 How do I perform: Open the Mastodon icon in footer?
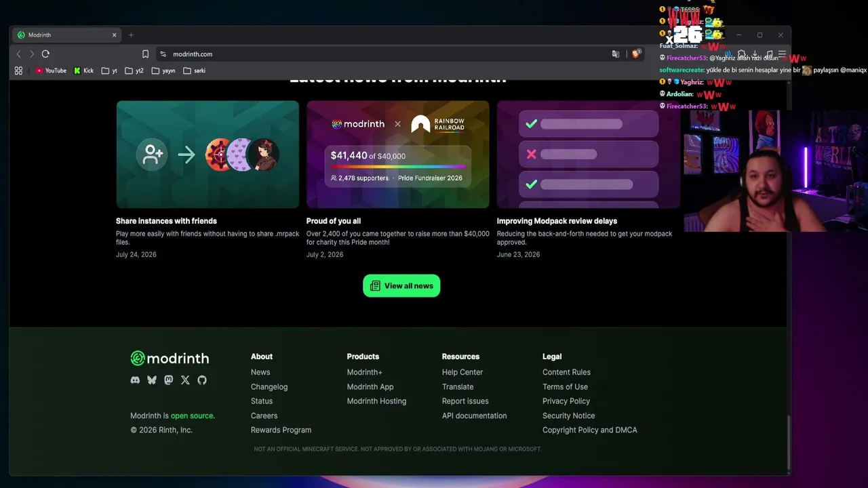pos(168,380)
